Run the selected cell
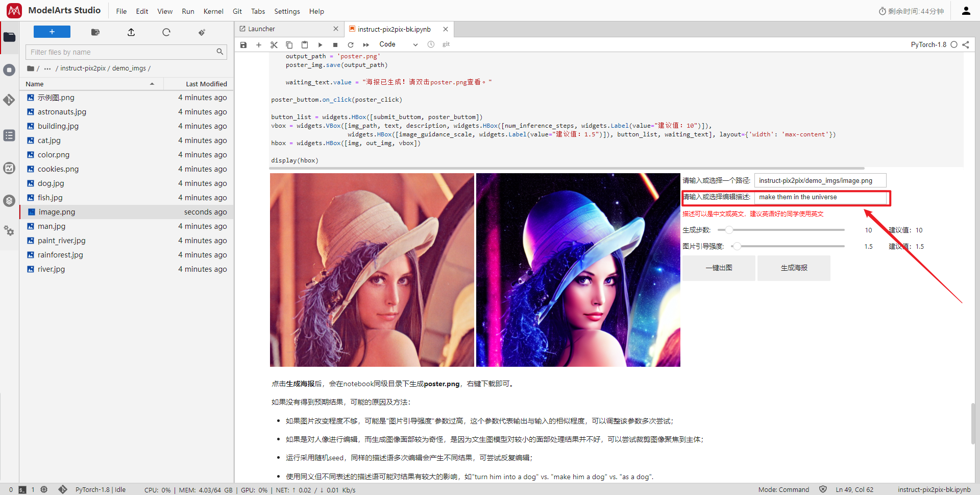The image size is (980, 495). [320, 45]
